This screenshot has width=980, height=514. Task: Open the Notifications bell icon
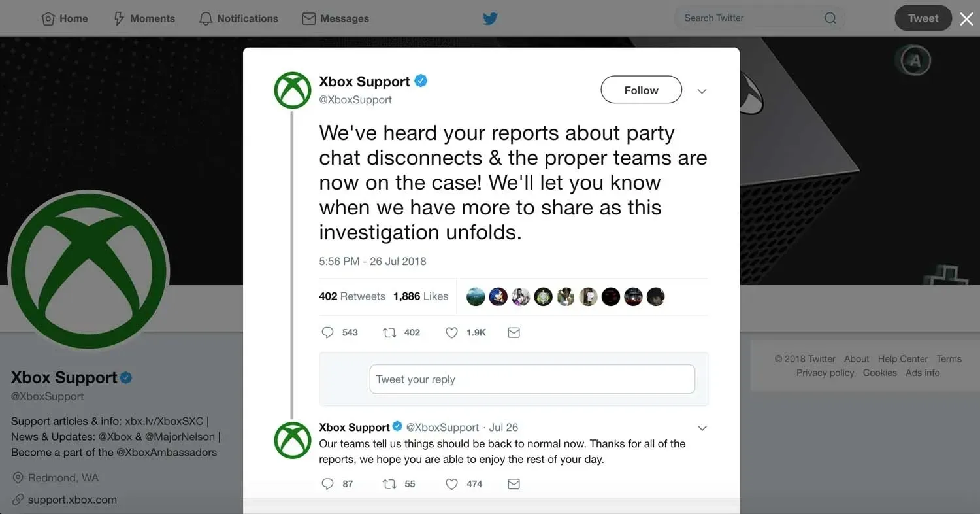pyautogui.click(x=205, y=18)
